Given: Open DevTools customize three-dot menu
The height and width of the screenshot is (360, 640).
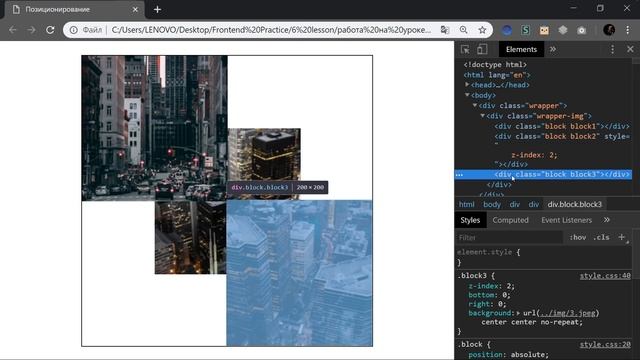Looking at the screenshot, I should tap(612, 49).
